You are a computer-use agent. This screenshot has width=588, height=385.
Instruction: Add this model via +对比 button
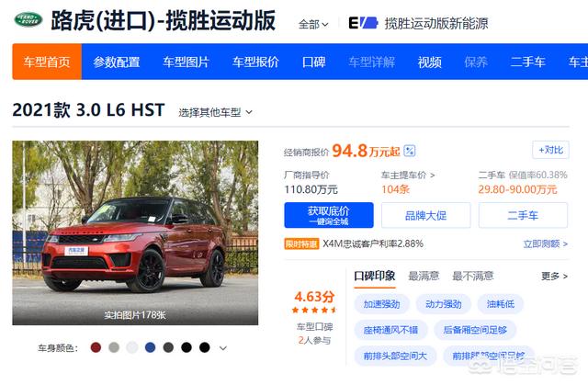pyautogui.click(x=550, y=150)
